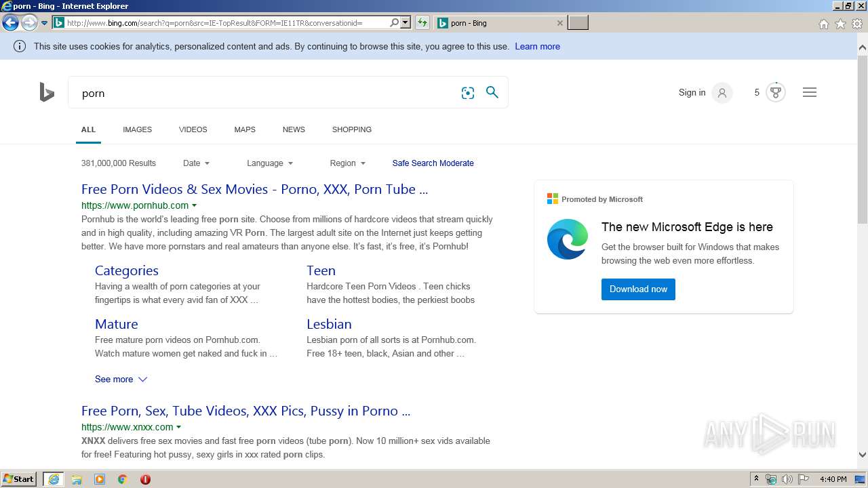Switch to the NEWS tab

point(294,129)
